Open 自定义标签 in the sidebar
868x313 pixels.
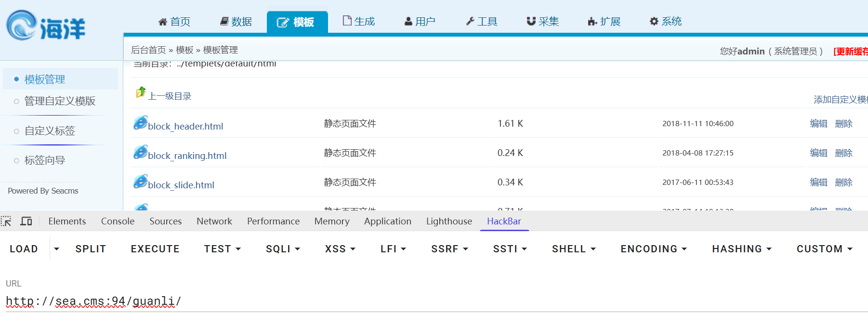[50, 131]
